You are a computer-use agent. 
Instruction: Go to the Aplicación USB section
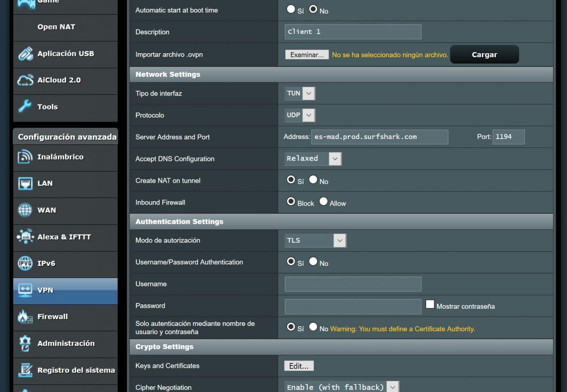[x=66, y=54]
